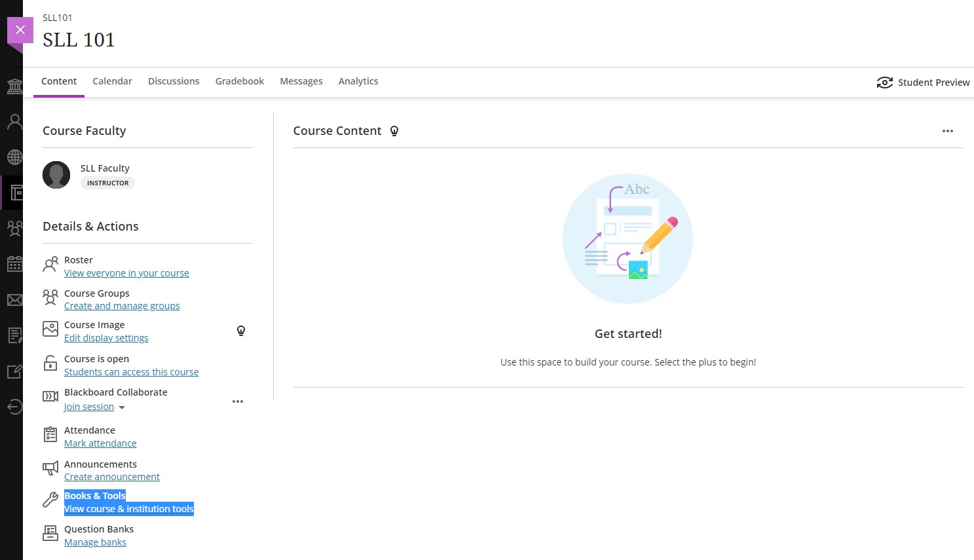Viewport: 974px width, 560px height.
Task: Click the SLL Faculty name
Action: pos(105,168)
